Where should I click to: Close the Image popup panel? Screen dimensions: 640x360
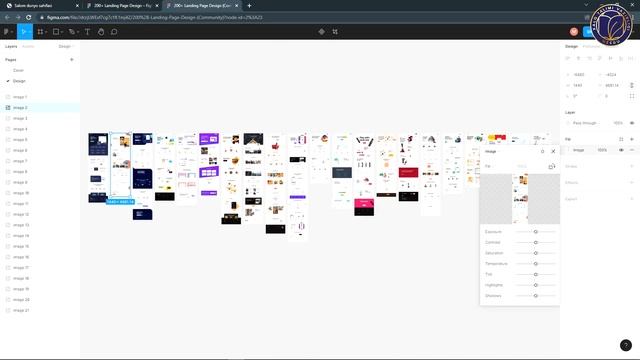553,151
